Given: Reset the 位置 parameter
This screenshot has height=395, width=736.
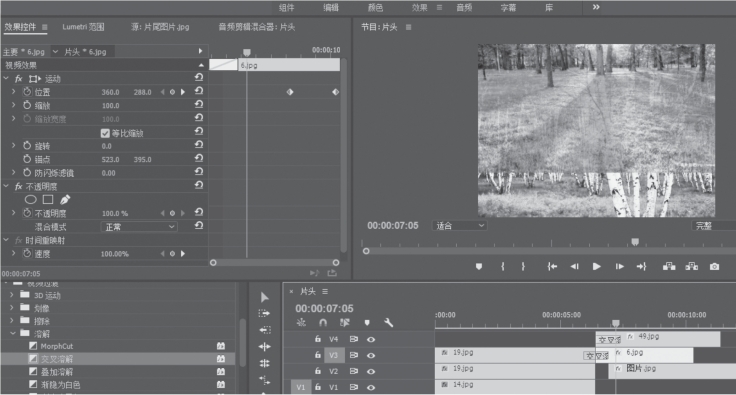Looking at the screenshot, I should [199, 91].
